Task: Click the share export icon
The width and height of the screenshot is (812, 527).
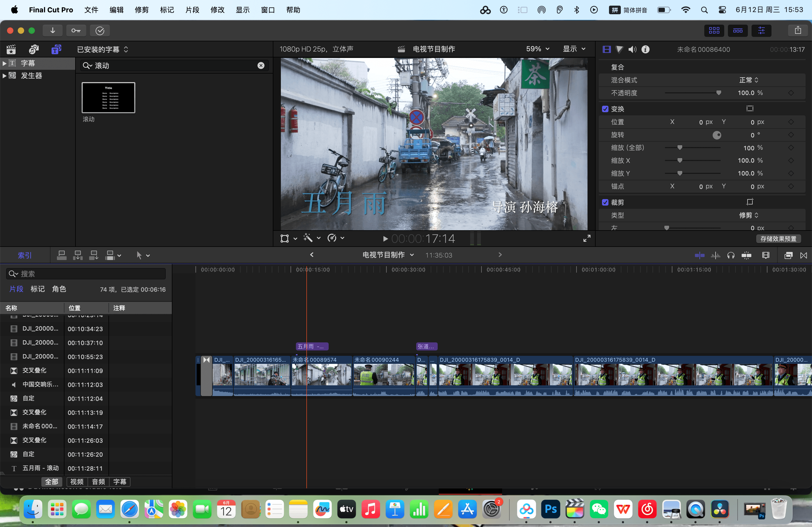Action: (798, 31)
